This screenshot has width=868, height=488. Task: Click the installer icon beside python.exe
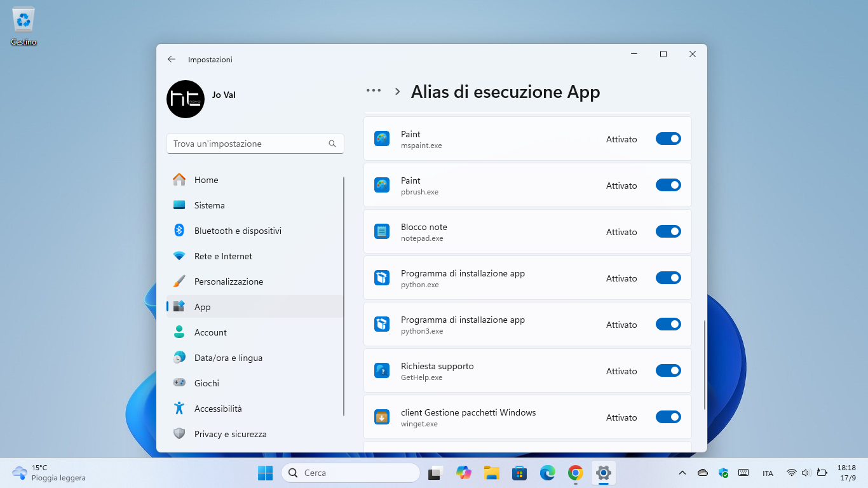point(382,278)
